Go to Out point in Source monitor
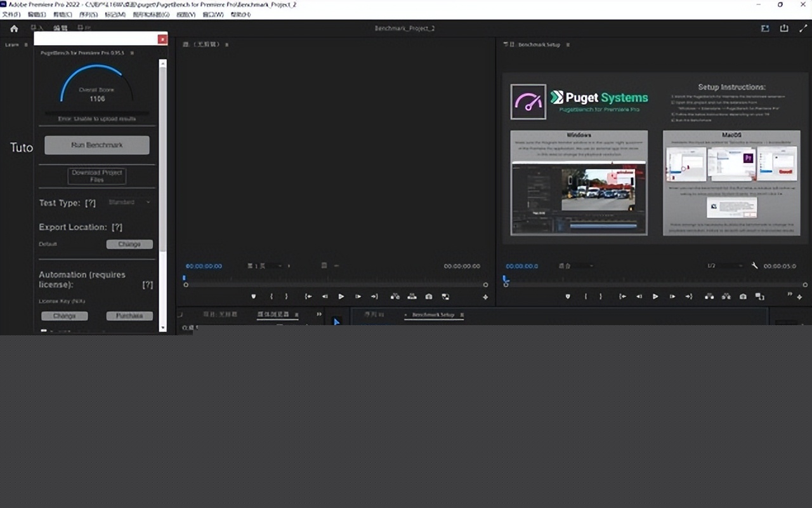812x508 pixels. [x=374, y=297]
